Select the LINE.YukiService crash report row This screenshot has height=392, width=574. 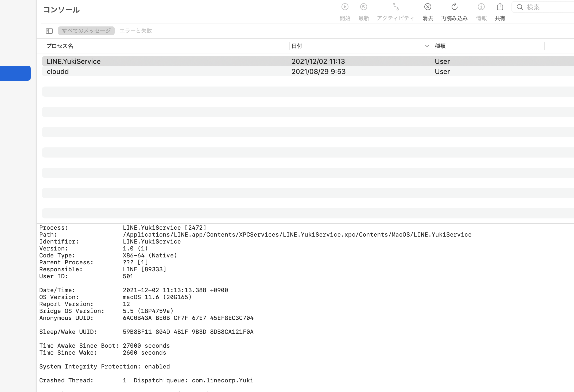(74, 61)
